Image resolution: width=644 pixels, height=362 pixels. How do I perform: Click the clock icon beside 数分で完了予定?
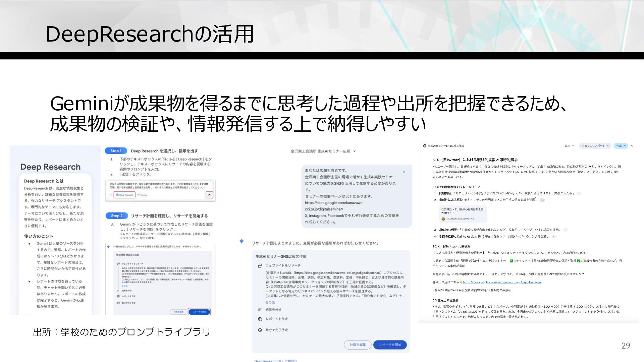click(x=260, y=330)
